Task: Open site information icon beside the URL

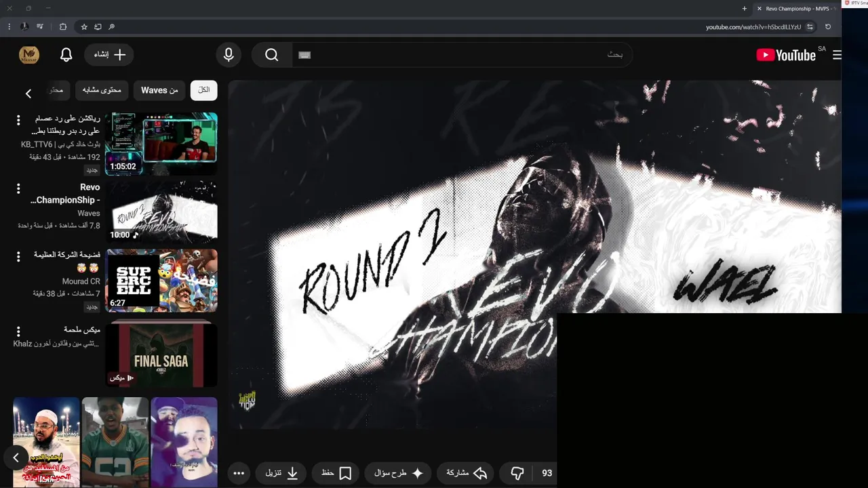Action: tap(810, 26)
